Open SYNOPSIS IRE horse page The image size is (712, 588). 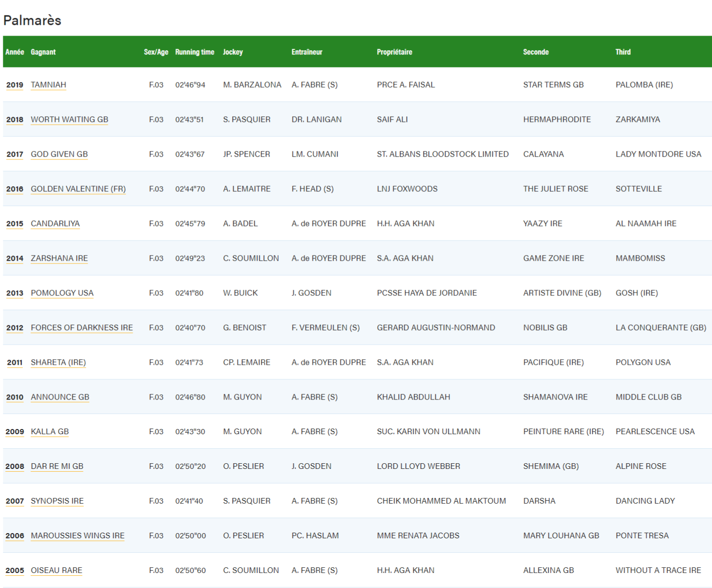point(57,501)
